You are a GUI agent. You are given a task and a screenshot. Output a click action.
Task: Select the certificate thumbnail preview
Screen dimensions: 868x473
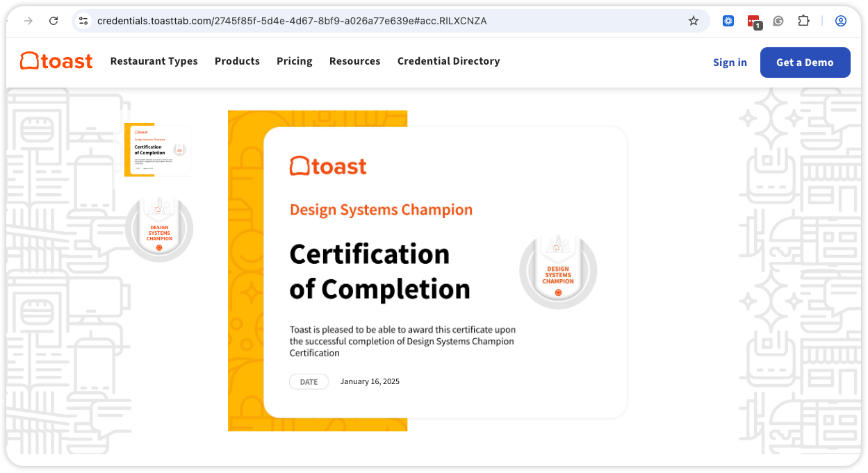pos(158,150)
